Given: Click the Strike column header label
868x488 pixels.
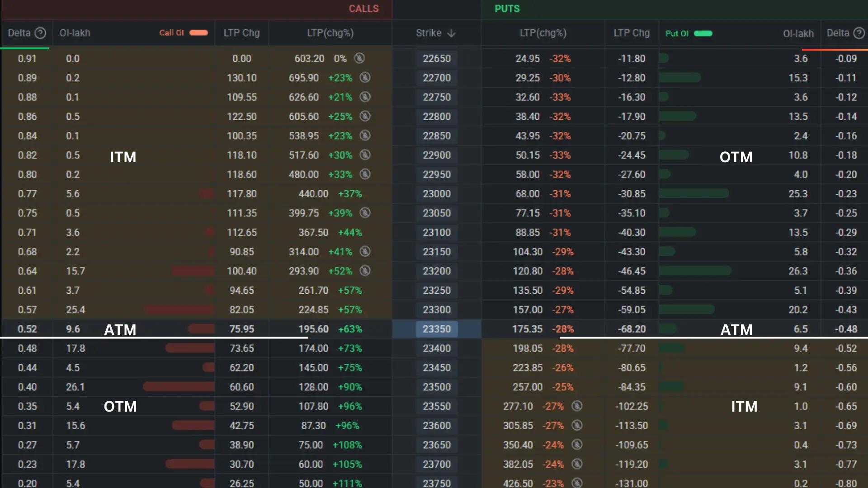Looking at the screenshot, I should [429, 33].
